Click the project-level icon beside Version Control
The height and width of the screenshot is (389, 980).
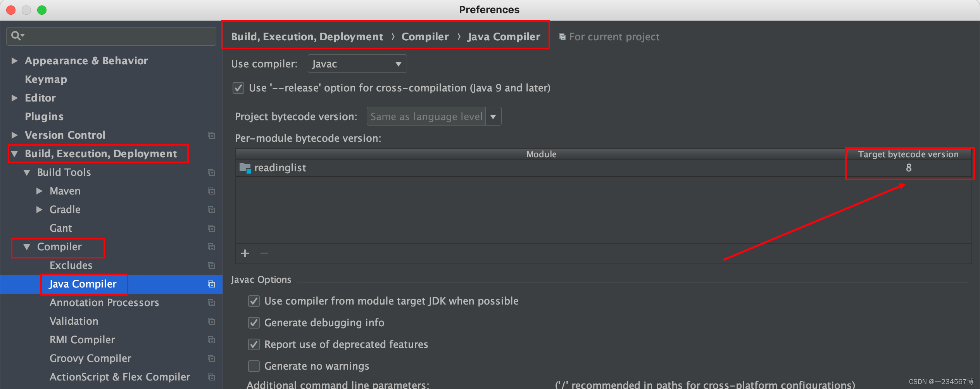211,135
